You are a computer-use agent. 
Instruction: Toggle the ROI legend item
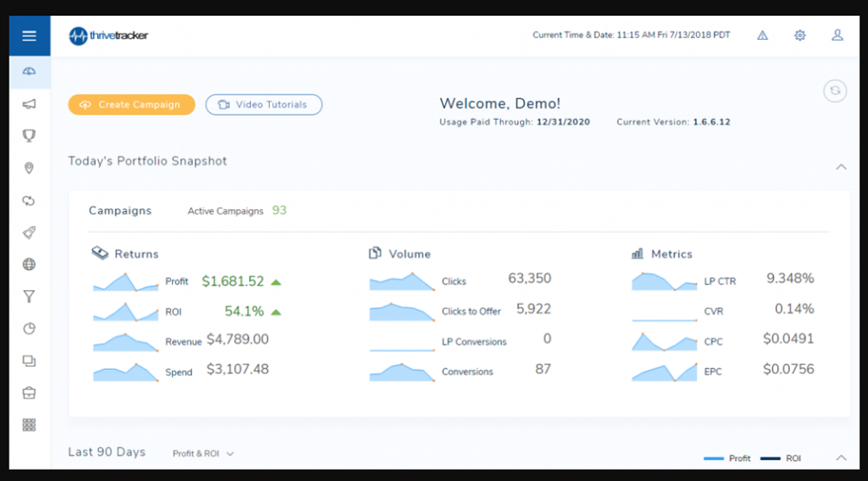click(x=780, y=458)
